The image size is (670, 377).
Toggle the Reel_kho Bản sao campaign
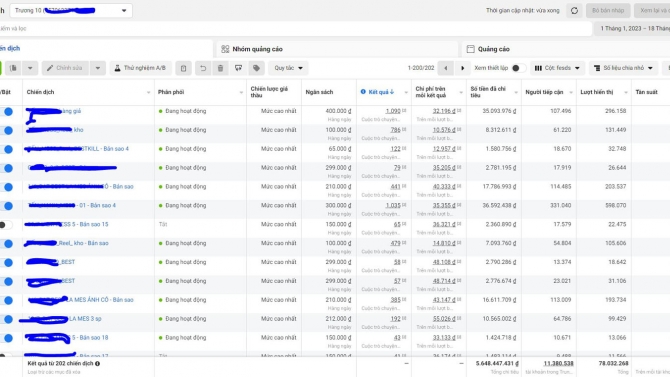tap(6, 244)
